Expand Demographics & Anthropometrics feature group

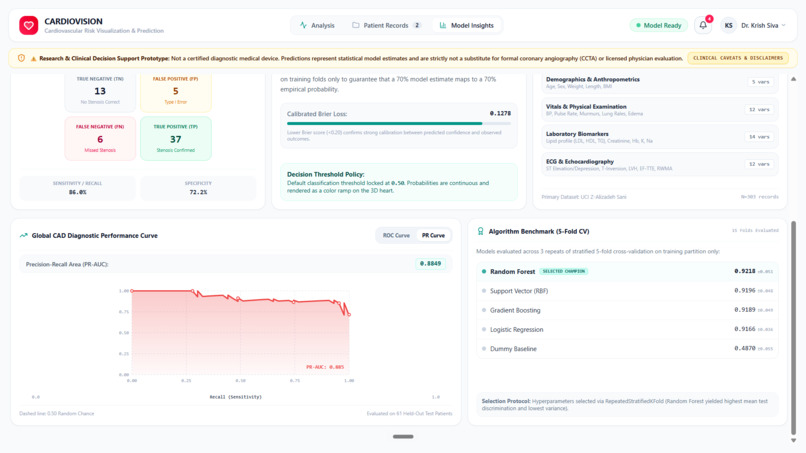tap(660, 82)
